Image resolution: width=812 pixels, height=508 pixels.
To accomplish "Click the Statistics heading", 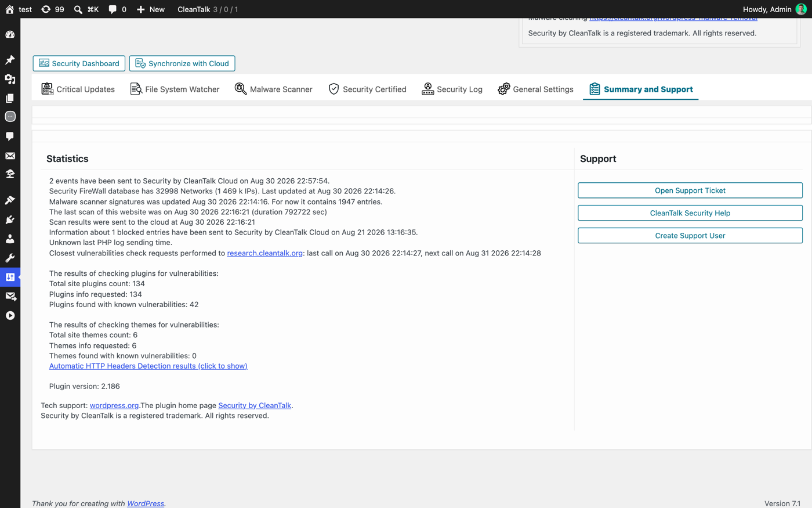I will pyautogui.click(x=67, y=158).
